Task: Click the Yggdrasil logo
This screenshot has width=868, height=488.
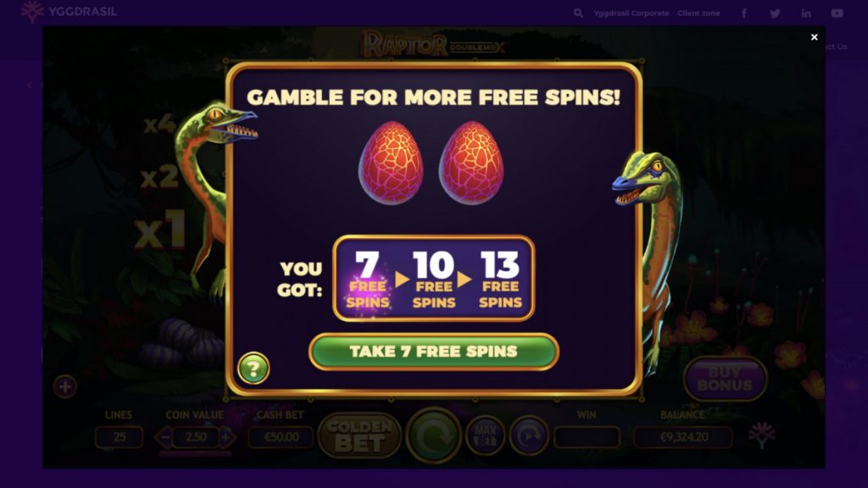Action: pyautogui.click(x=70, y=12)
